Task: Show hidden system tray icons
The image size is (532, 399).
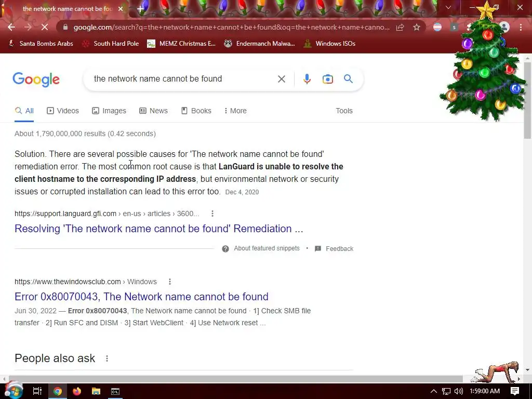Action: [x=433, y=391]
